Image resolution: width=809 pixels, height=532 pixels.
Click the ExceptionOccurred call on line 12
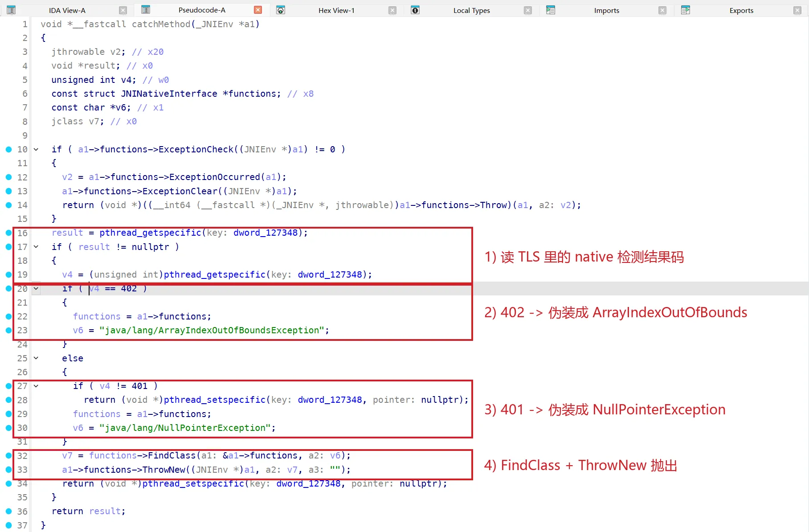pyautogui.click(x=215, y=177)
